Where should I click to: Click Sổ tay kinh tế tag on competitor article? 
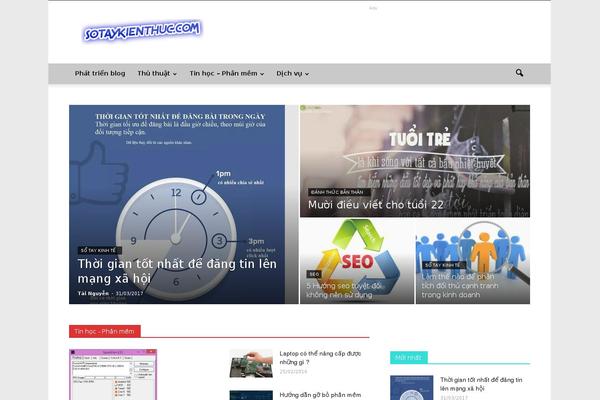pyautogui.click(x=443, y=265)
